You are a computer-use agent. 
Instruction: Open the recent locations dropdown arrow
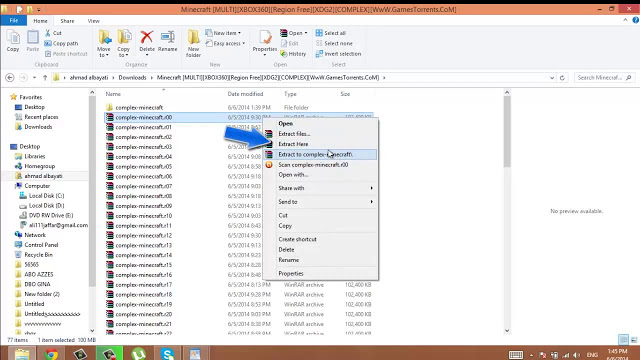[x=34, y=78]
